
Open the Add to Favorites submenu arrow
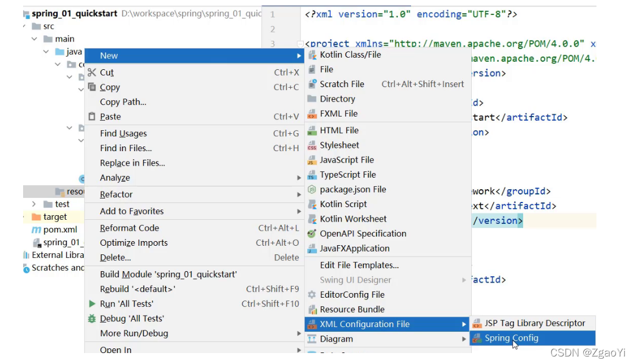[299, 211]
